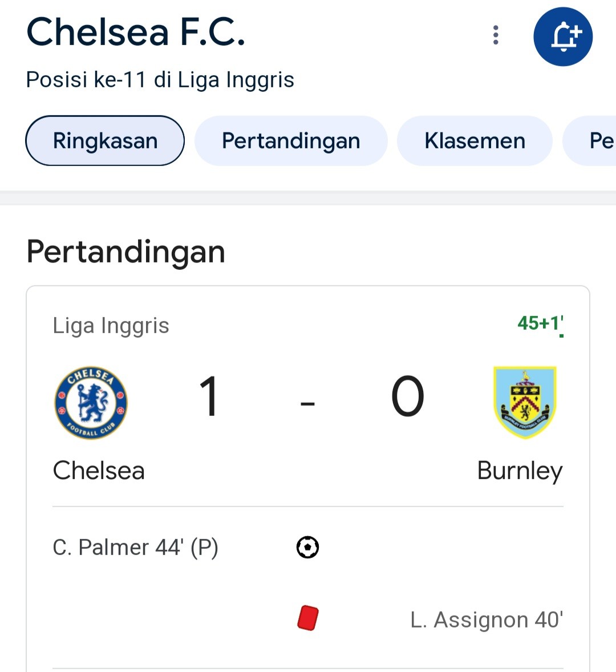
Task: Tap the red card icon
Action: coord(308,618)
